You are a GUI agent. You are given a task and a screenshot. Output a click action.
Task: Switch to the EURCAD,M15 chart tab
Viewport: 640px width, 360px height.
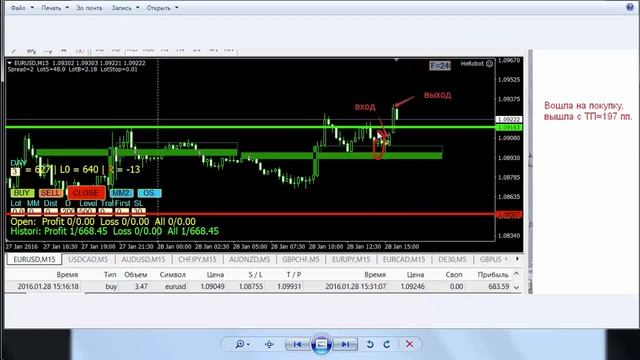[x=404, y=260]
